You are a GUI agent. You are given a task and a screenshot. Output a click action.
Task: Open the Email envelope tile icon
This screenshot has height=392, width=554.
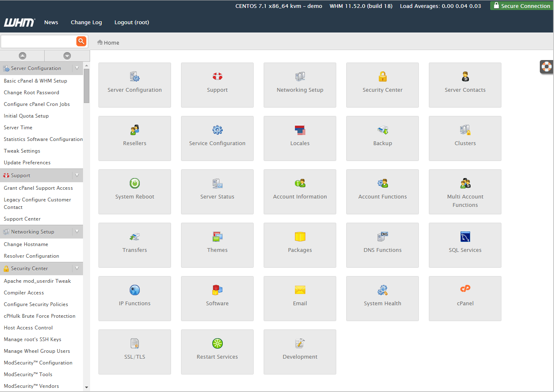coord(300,290)
